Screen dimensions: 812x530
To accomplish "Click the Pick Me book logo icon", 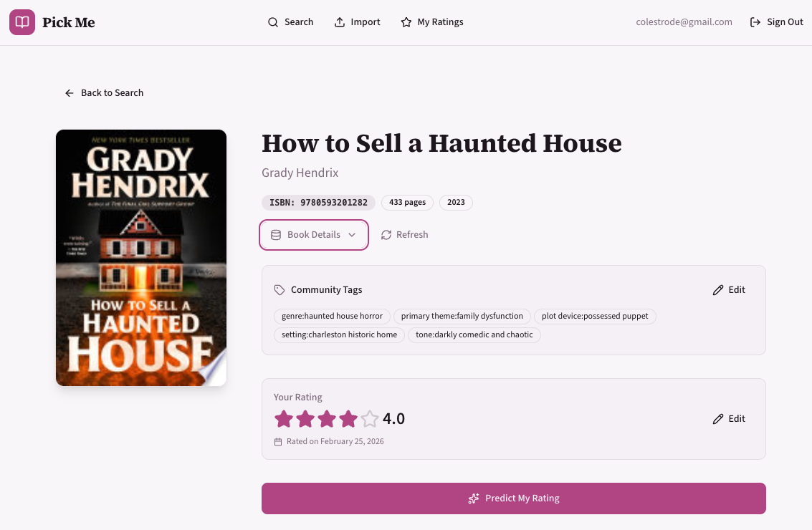I will pyautogui.click(x=22, y=22).
